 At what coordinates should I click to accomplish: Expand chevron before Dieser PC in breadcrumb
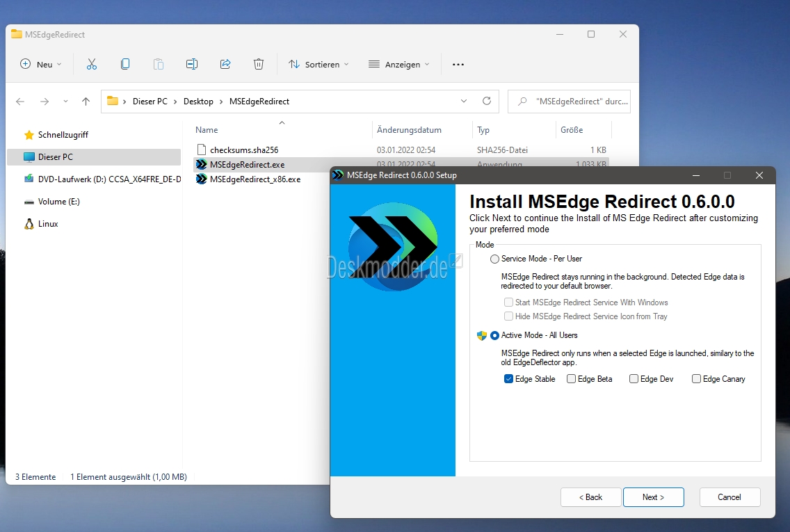(124, 102)
